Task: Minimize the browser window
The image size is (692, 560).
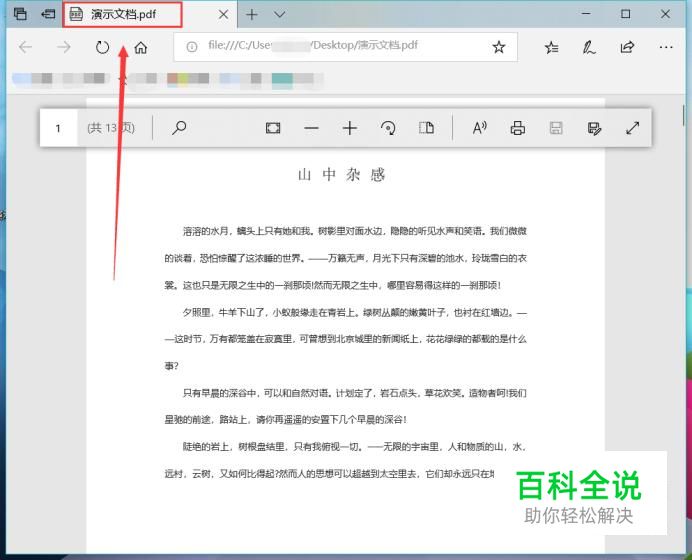Action: pyautogui.click(x=586, y=14)
